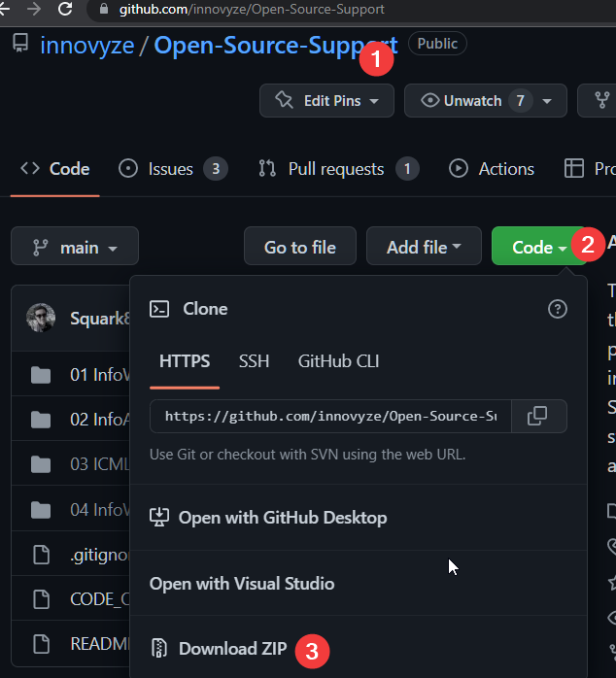Open the Squark committer name link

pyautogui.click(x=100, y=319)
